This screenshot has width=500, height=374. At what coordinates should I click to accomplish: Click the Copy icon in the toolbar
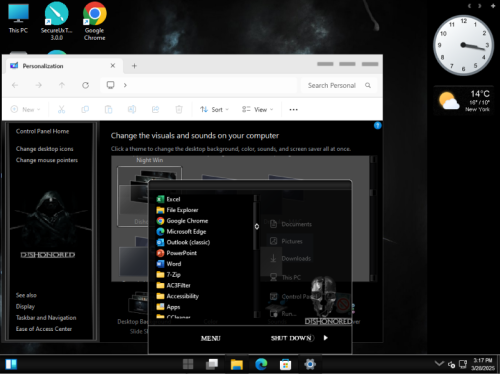tap(85, 109)
